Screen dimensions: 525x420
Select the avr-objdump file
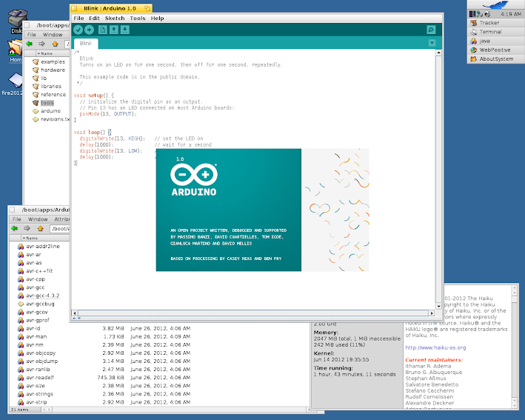[38, 361]
